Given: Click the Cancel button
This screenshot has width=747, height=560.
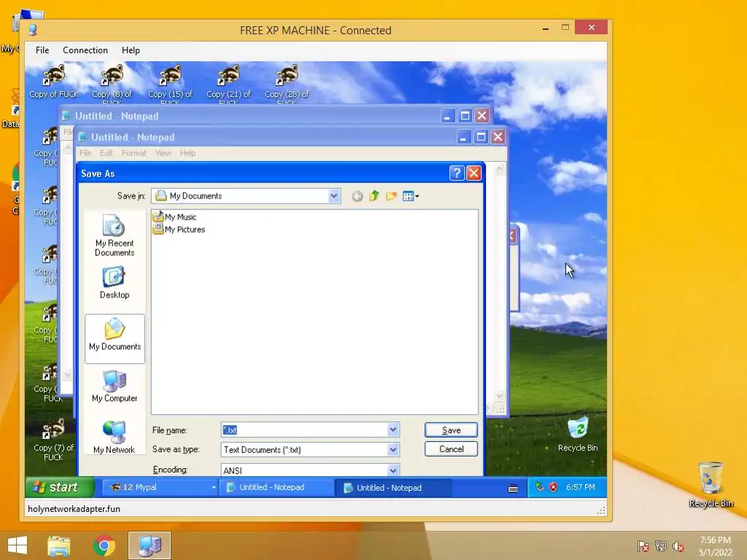Looking at the screenshot, I should coord(451,449).
